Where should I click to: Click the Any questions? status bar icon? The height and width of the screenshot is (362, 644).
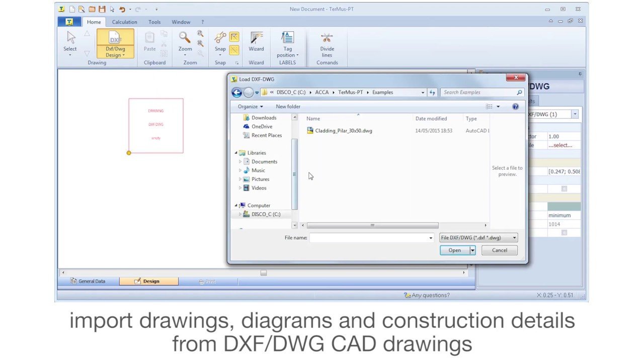point(407,295)
